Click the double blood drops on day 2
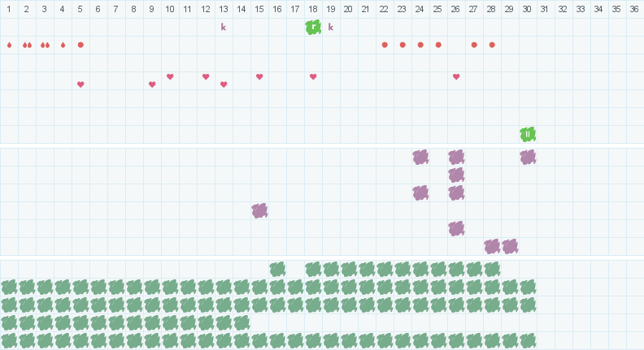This screenshot has width=644, height=350. point(27,45)
